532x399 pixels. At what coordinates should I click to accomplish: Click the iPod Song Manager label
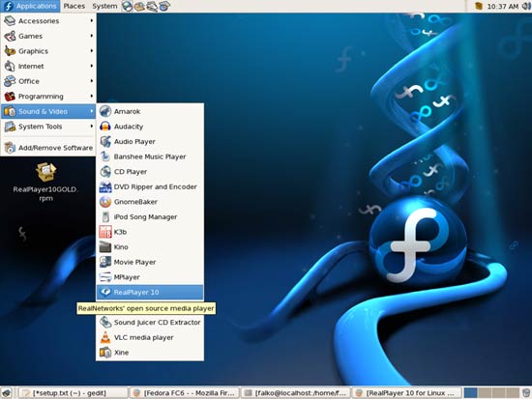[x=145, y=216]
